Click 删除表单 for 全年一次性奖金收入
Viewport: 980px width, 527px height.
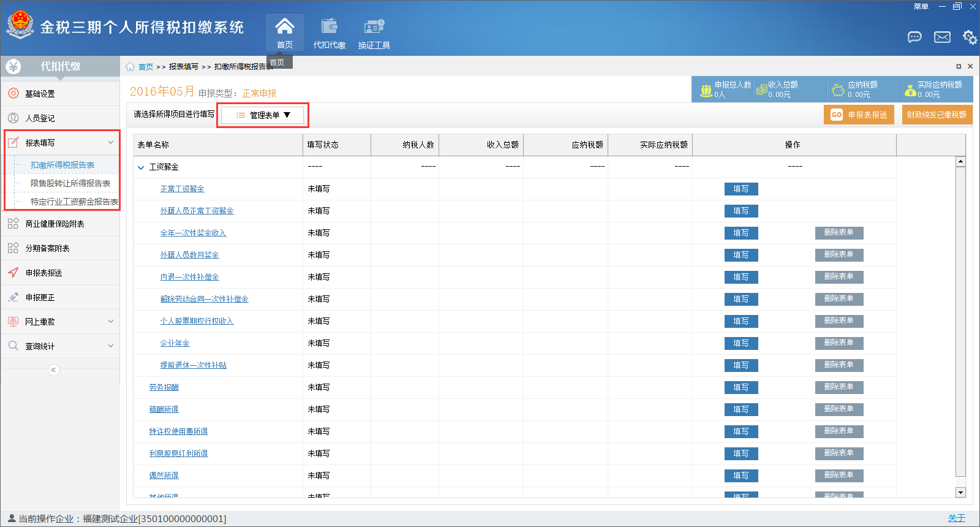coord(839,233)
